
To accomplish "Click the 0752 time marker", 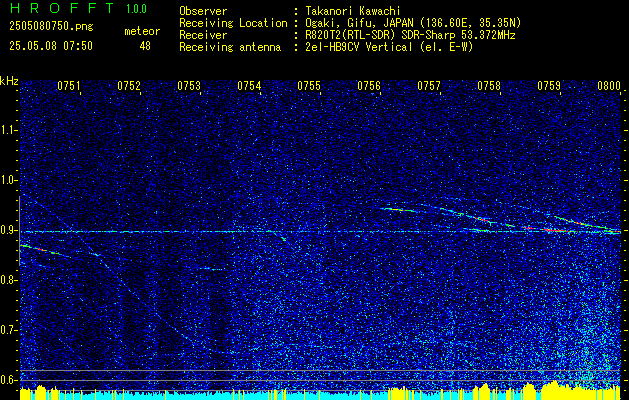I will (x=129, y=86).
